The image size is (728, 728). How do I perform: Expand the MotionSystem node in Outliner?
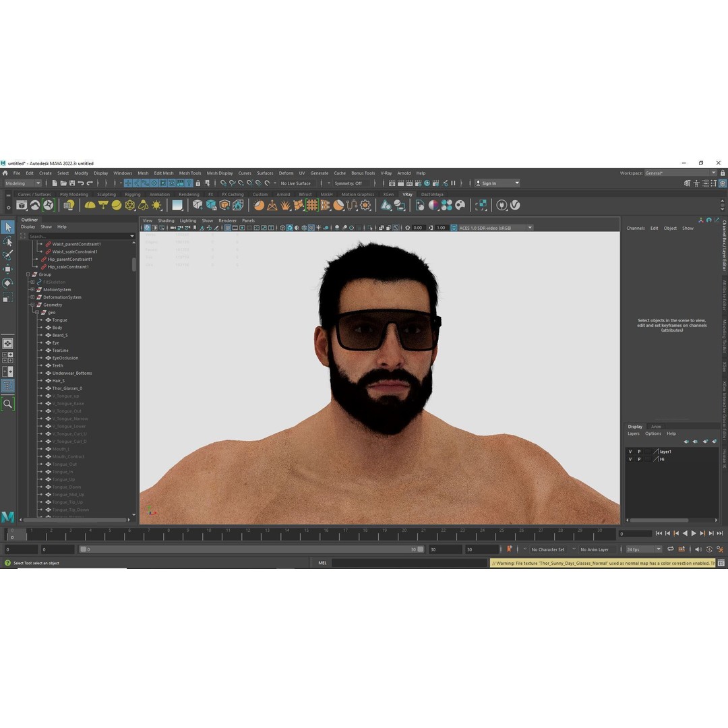pos(32,290)
